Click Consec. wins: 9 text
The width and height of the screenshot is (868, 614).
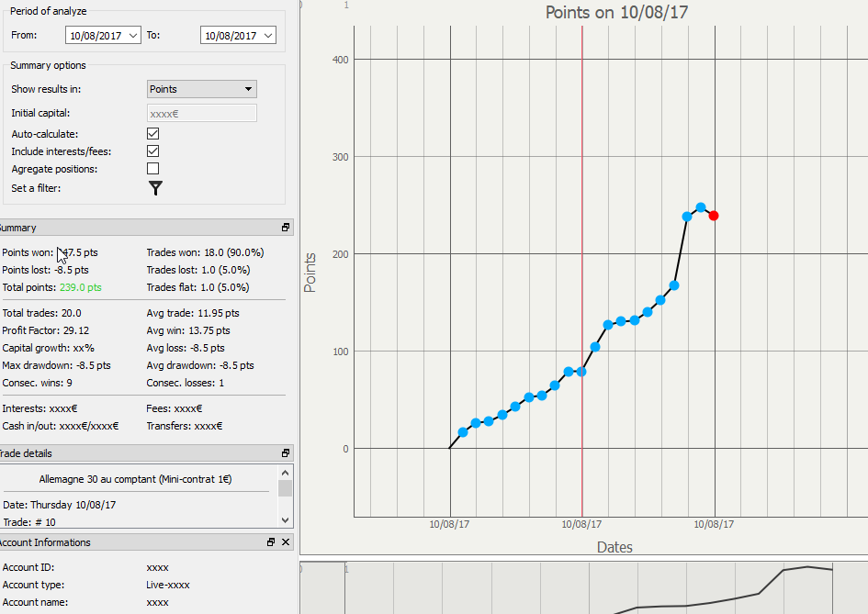(x=37, y=384)
